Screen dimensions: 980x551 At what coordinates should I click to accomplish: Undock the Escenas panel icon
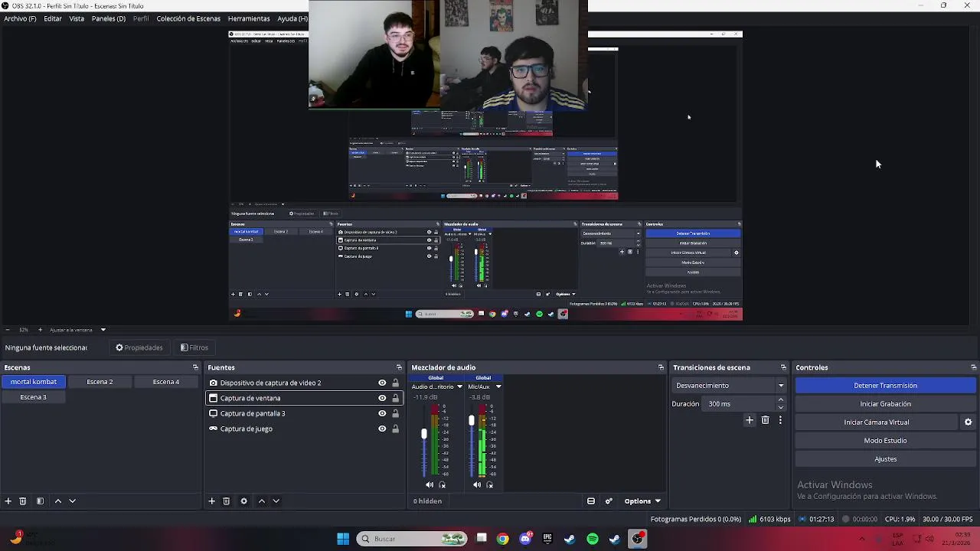[195, 368]
